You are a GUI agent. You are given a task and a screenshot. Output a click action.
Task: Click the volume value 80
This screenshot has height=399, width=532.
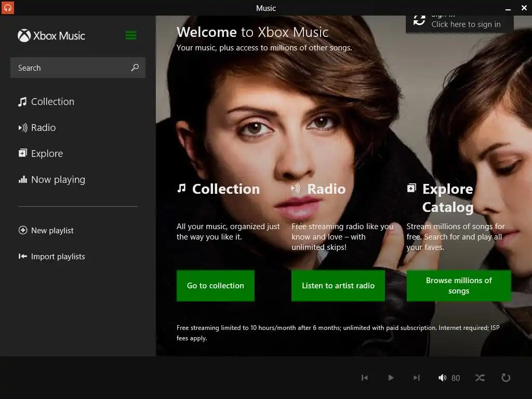click(456, 378)
